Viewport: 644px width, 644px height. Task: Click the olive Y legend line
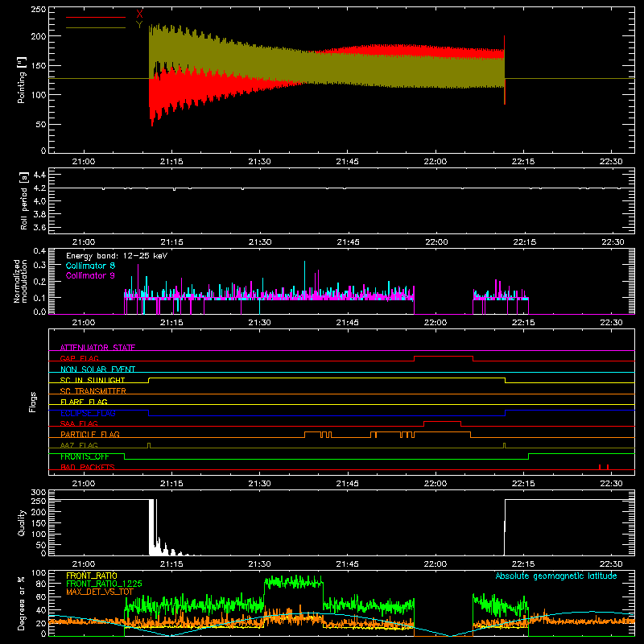coord(95,27)
